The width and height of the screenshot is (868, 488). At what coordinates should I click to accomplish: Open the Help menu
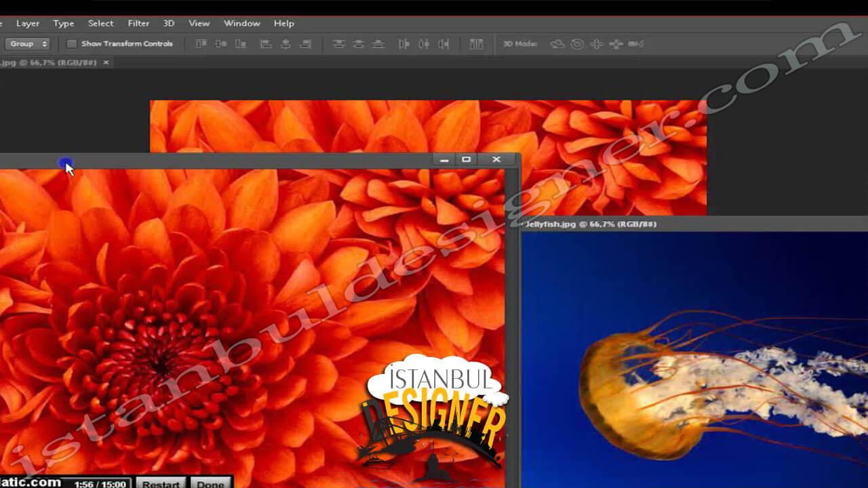click(x=284, y=23)
